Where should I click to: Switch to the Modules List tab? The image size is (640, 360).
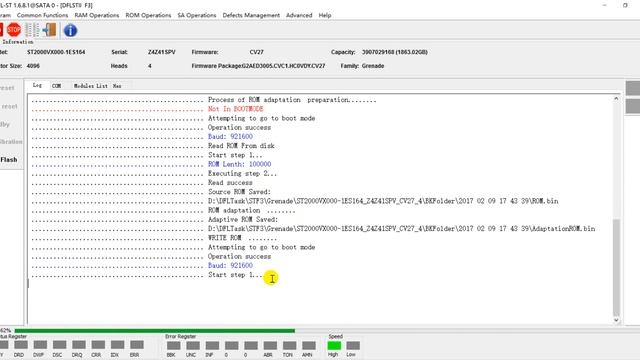coord(91,86)
